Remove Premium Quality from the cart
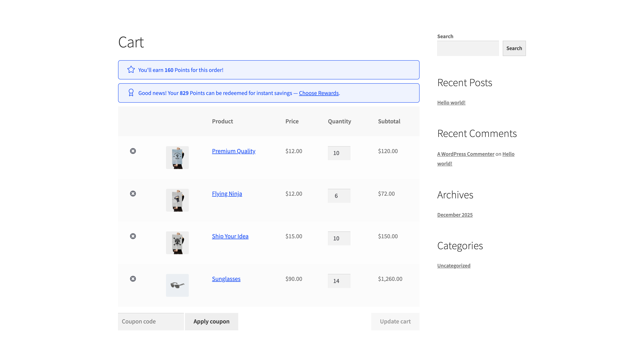This screenshot has height=353, width=644. pos(133,151)
